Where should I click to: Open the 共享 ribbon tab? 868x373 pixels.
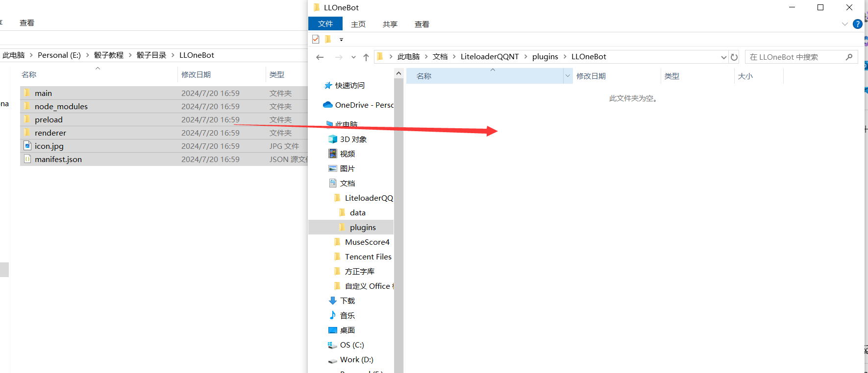[x=390, y=24]
